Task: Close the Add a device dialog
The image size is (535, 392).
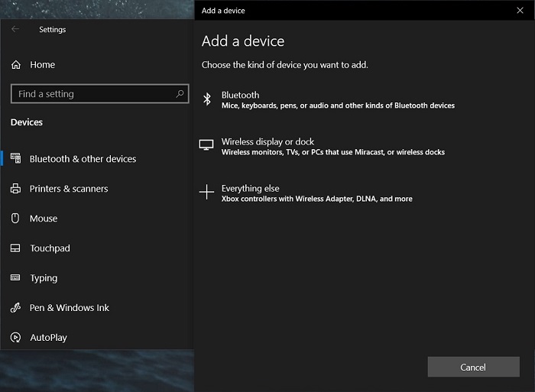Action: point(520,10)
